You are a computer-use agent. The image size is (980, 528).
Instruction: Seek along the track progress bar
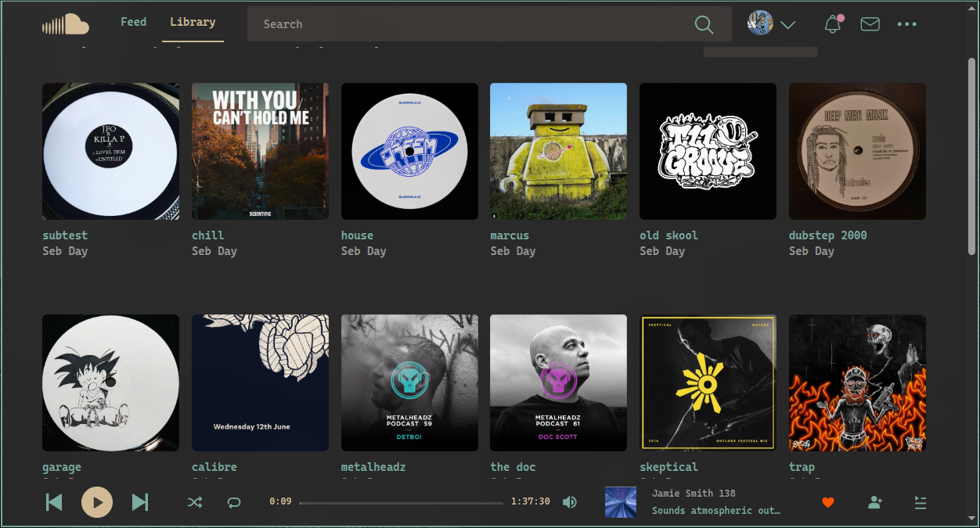pos(402,503)
